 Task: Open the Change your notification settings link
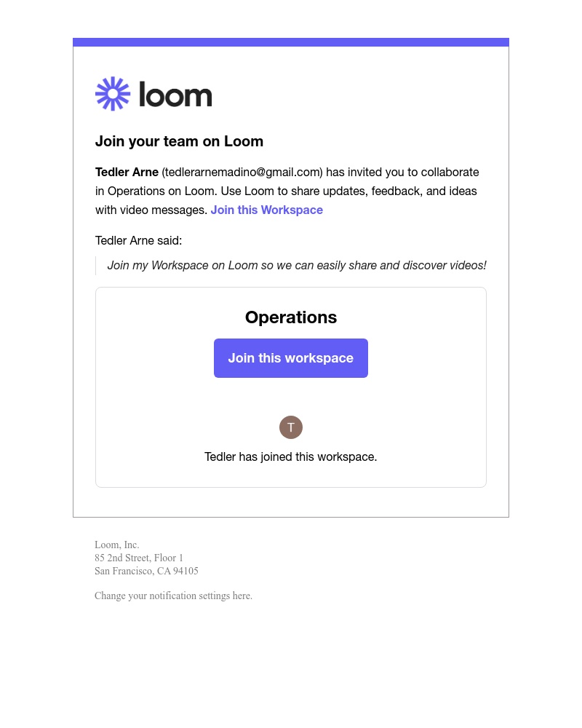[173, 596]
